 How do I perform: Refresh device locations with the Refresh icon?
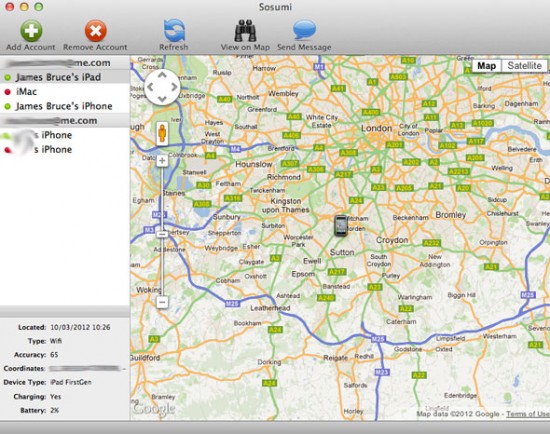[174, 31]
